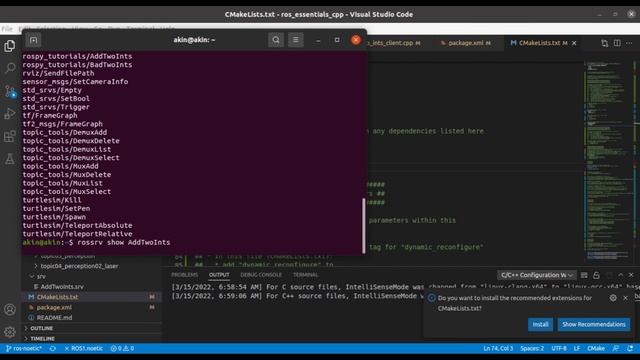Screen dimensions: 640x360
Task: Click LF end-of-line selector
Action: tap(577, 349)
